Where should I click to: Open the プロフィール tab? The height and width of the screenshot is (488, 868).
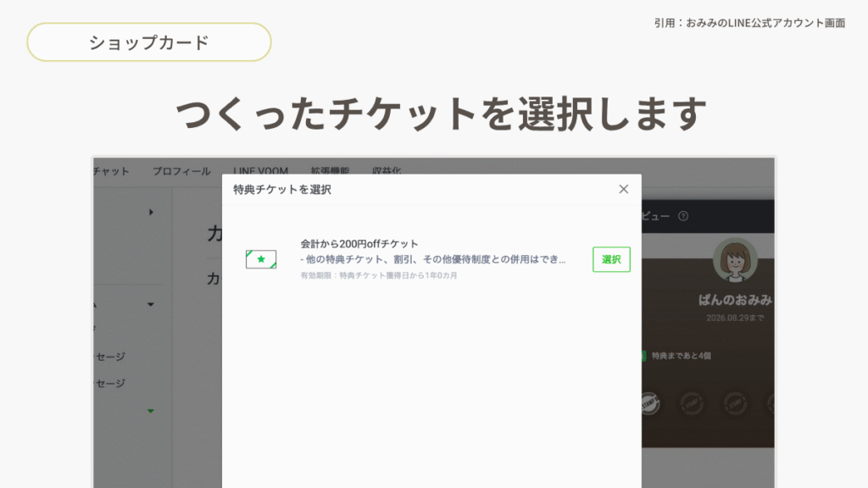coord(181,171)
